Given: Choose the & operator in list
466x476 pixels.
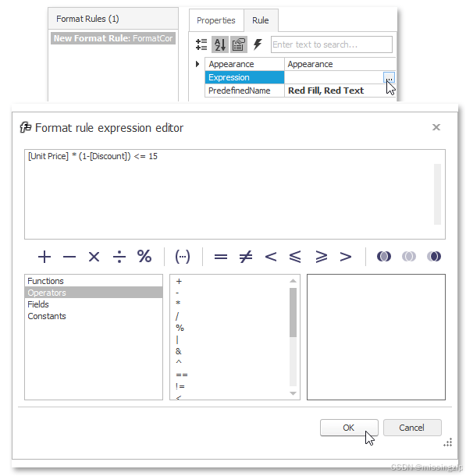Looking at the screenshot, I should pos(178,351).
